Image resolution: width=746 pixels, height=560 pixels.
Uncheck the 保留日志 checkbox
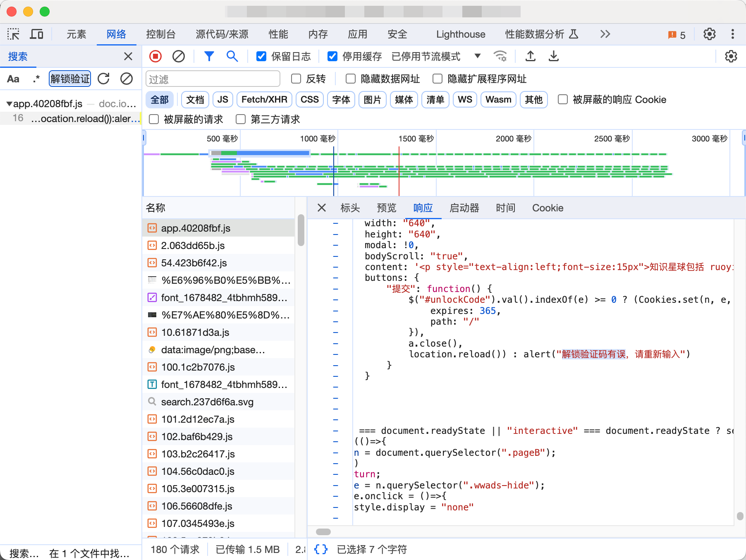261,56
